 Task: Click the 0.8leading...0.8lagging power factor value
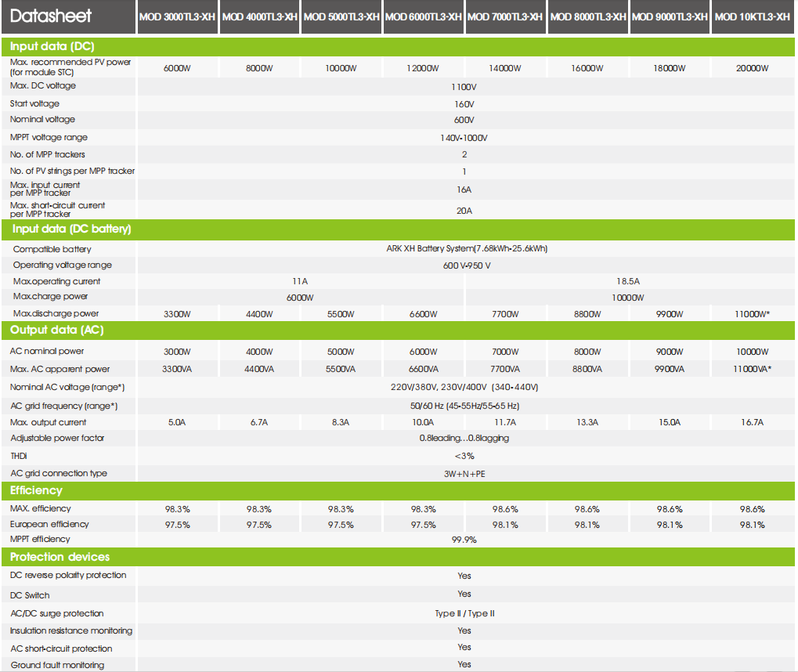pos(464,439)
